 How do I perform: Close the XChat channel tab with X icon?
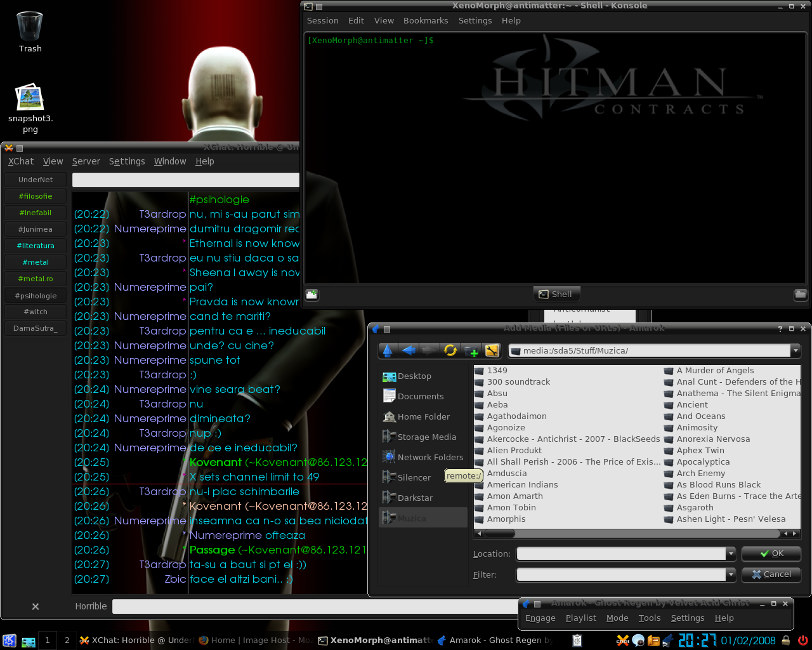(36, 607)
